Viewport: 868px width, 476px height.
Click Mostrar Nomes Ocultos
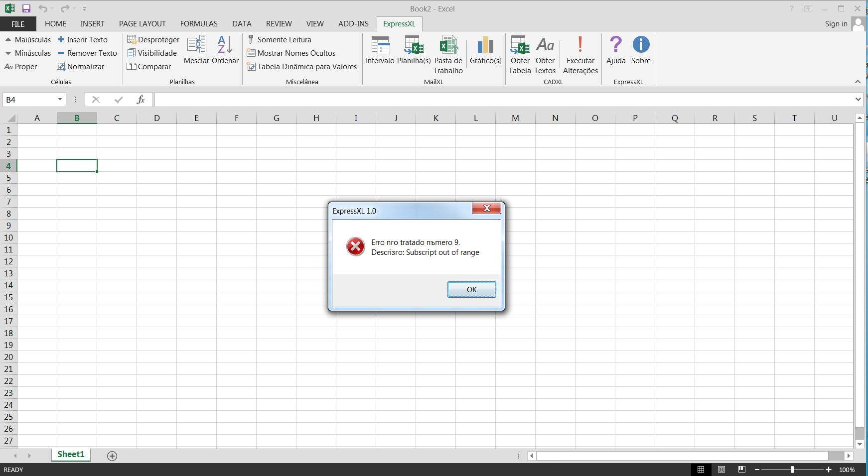pyautogui.click(x=291, y=53)
